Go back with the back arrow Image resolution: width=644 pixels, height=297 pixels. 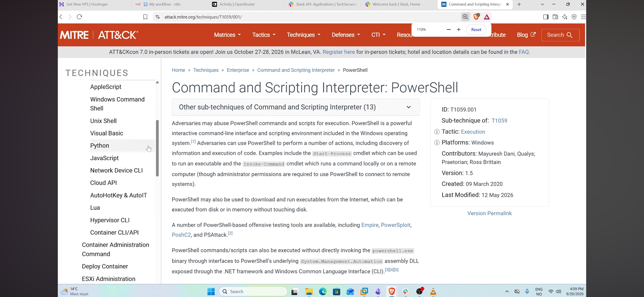click(x=61, y=17)
